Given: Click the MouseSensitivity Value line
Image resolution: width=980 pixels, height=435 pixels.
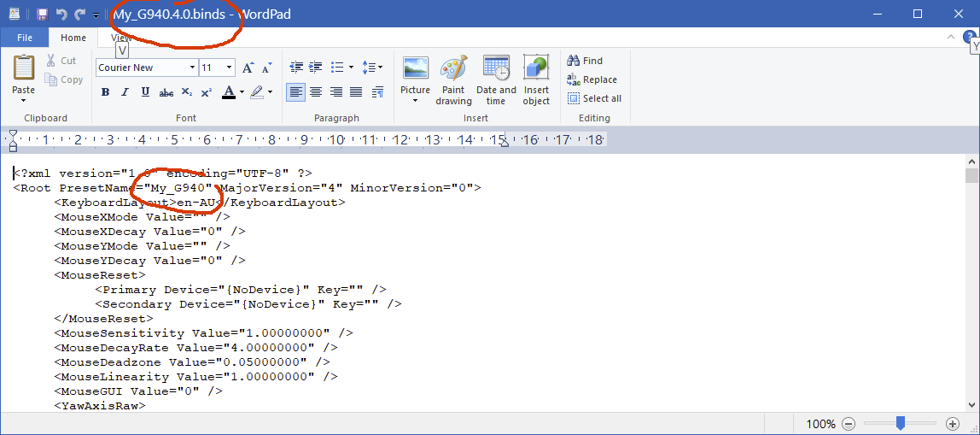Looking at the screenshot, I should [204, 333].
